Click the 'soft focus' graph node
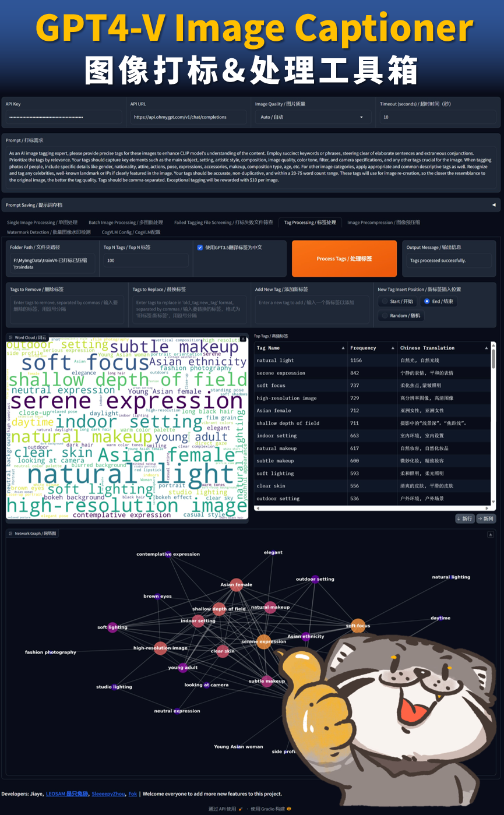Screen dimensions: 504x815 (x=358, y=626)
